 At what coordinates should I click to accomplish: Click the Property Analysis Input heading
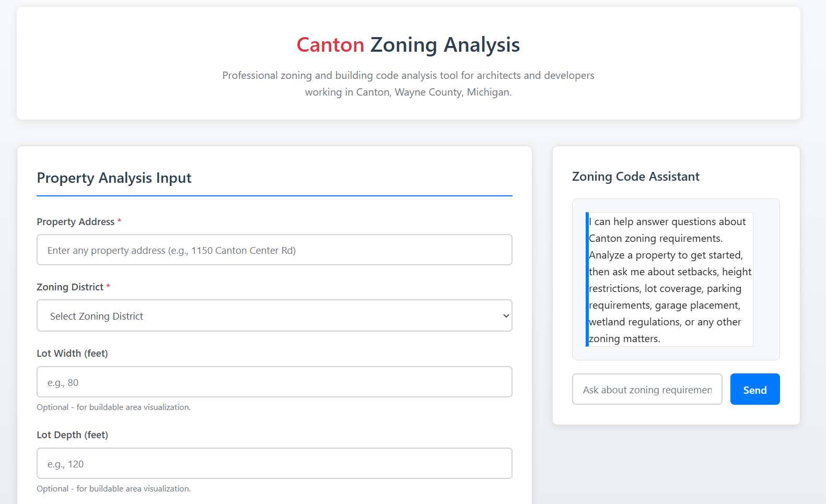pyautogui.click(x=114, y=178)
